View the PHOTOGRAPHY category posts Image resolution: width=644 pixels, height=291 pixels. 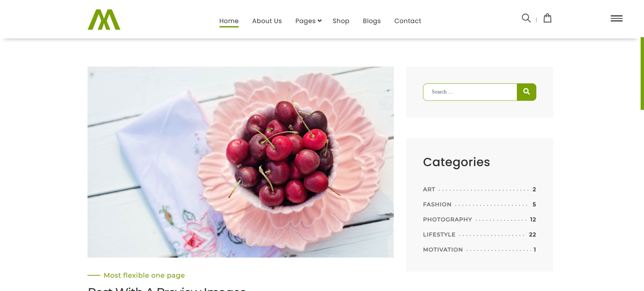click(x=448, y=219)
